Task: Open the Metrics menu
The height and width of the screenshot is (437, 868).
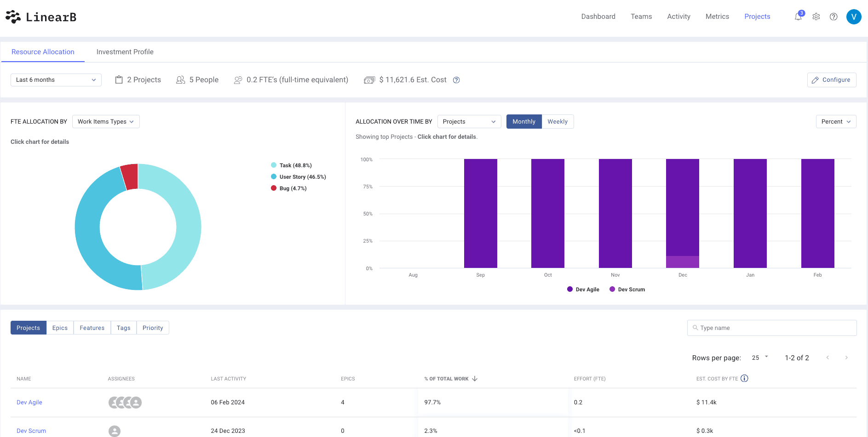Action: tap(717, 17)
